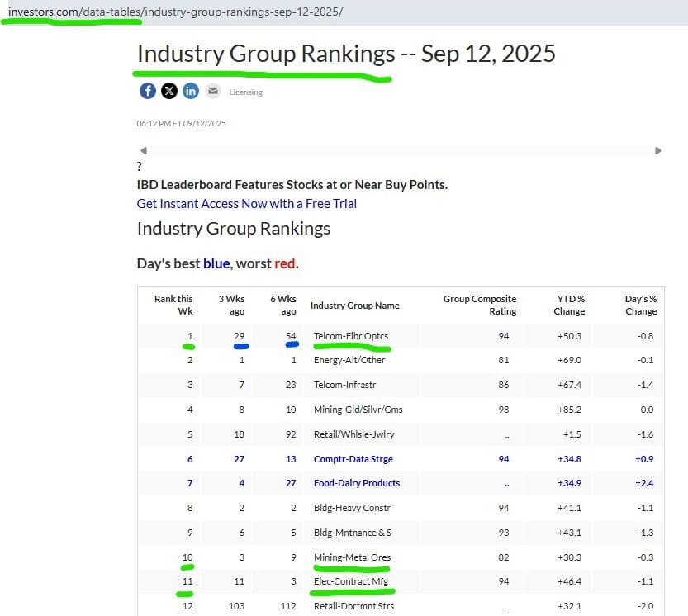Click the 06:12 PM ET timestamp

(181, 123)
